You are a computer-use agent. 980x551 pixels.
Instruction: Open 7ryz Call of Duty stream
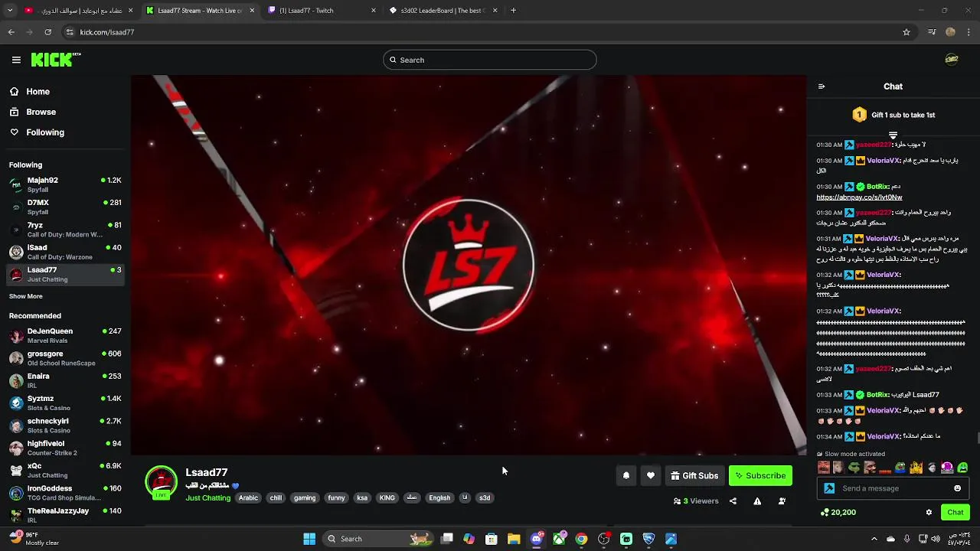(65, 230)
